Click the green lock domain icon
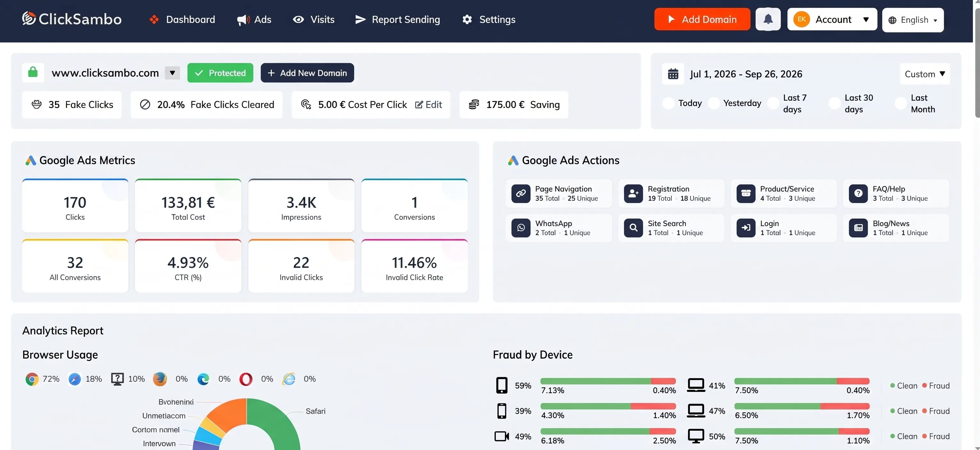The width and height of the screenshot is (980, 450). click(x=33, y=73)
